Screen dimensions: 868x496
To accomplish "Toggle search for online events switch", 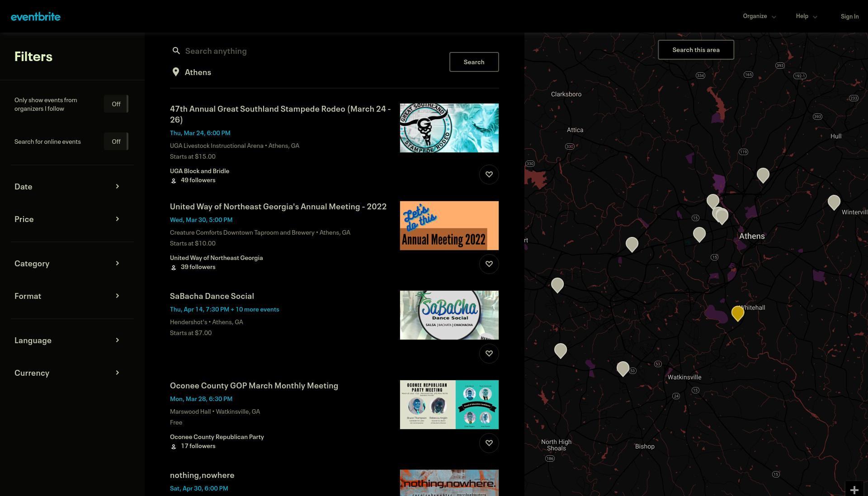I will (116, 142).
